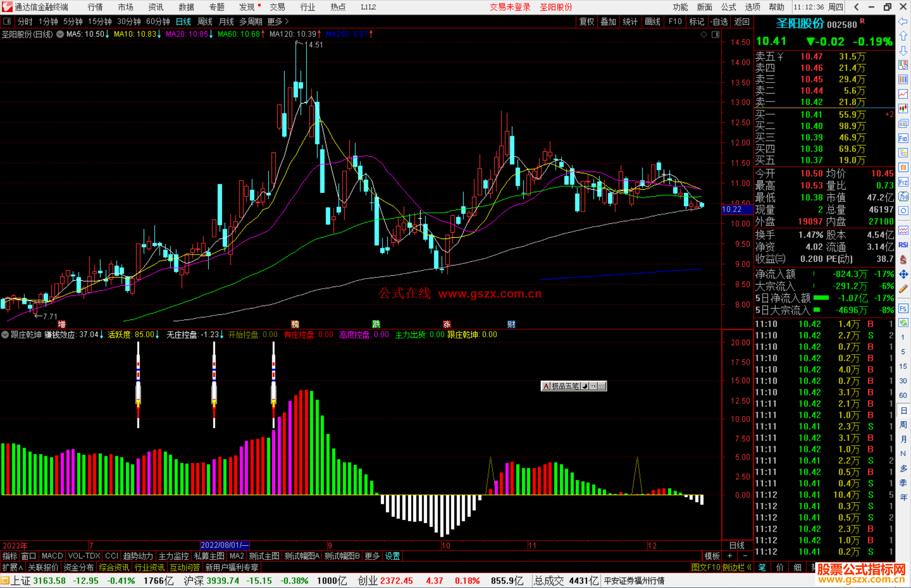Click the candlestick chart icon in sidebar
This screenshot has height=588, width=911.
tap(903, 108)
